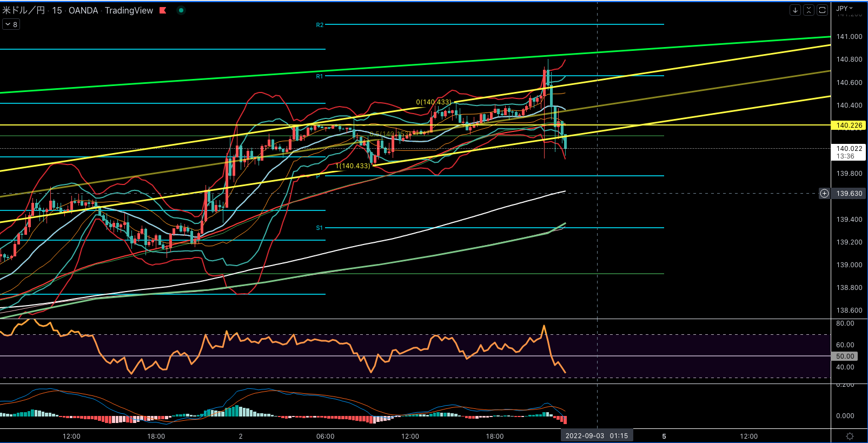
Task: Click the 米ドル/円 symbol title
Action: [24, 10]
